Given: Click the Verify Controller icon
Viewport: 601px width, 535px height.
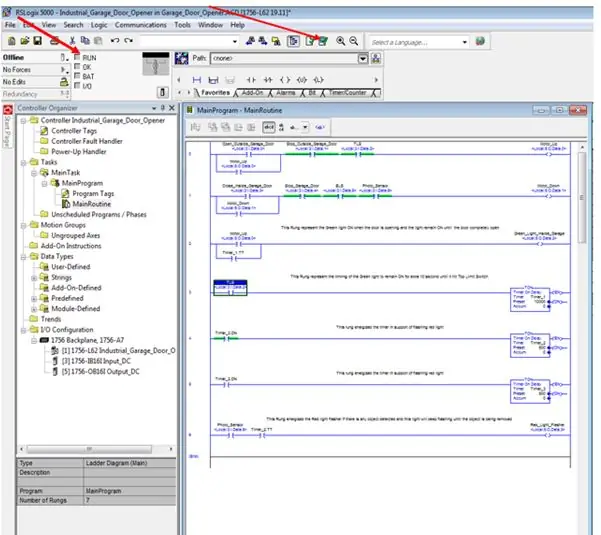Looking at the screenshot, I should point(323,41).
